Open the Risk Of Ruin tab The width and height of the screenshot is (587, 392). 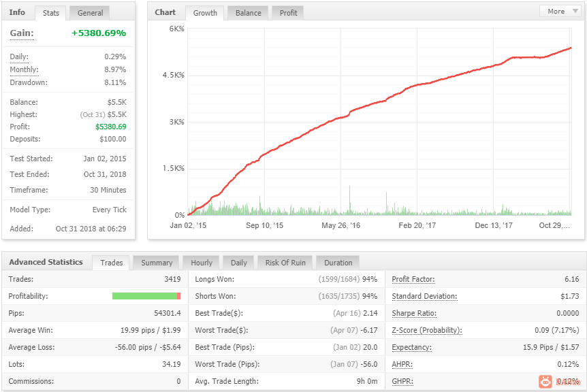(285, 263)
